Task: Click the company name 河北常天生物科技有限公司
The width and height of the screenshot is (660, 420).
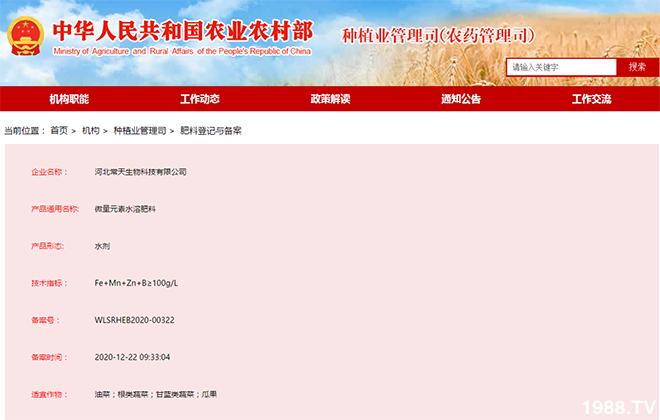Action: (x=140, y=172)
